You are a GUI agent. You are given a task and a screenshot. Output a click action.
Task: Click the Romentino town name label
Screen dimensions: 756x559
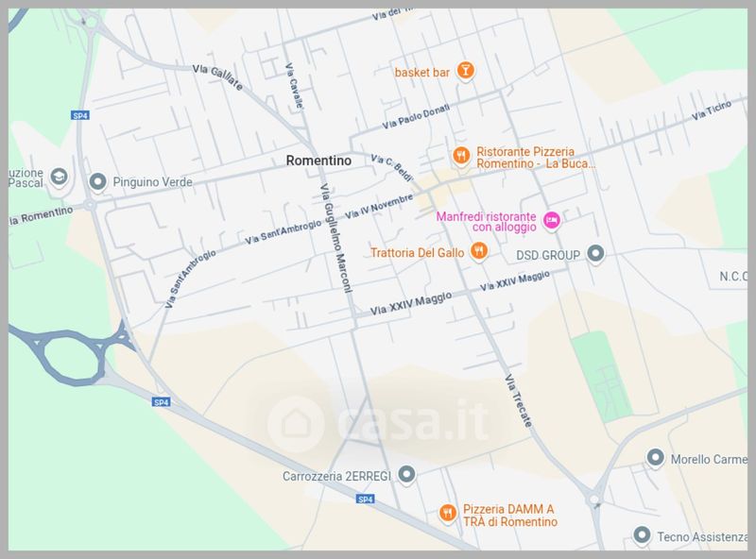click(318, 161)
